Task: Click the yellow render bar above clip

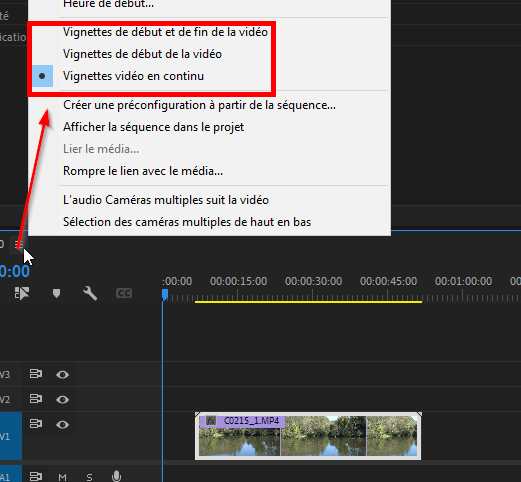Action: 309,302
